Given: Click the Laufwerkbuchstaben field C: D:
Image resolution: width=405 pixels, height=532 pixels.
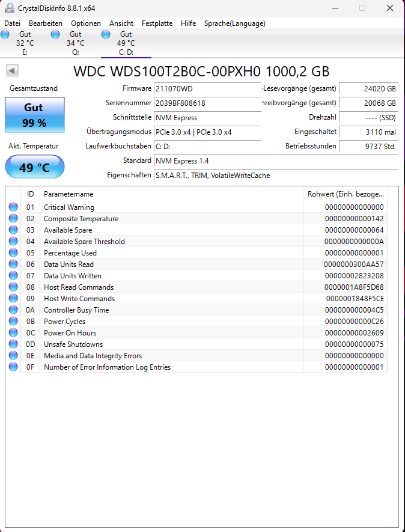Looking at the screenshot, I should (207, 147).
